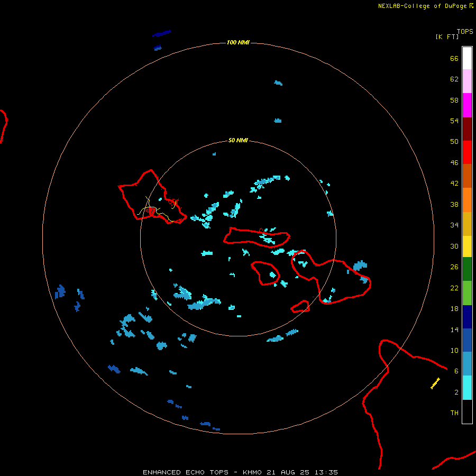Click the "38" scale value
Viewport: 476px width, 476px height.
coord(454,205)
